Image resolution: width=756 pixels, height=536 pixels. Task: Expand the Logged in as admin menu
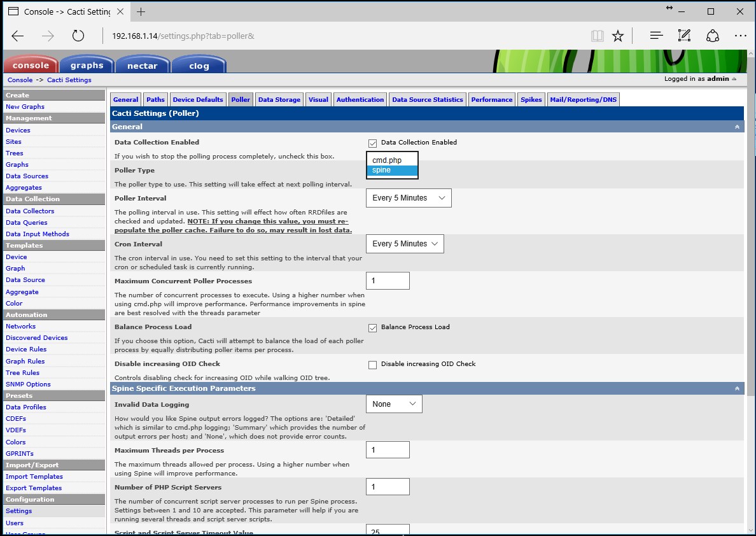click(700, 79)
